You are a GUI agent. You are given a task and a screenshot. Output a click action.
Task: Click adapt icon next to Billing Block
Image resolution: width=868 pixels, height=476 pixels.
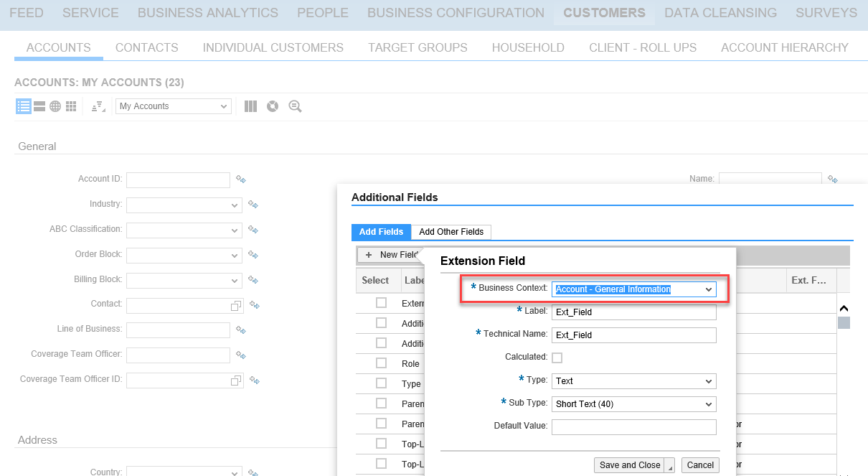coord(253,280)
